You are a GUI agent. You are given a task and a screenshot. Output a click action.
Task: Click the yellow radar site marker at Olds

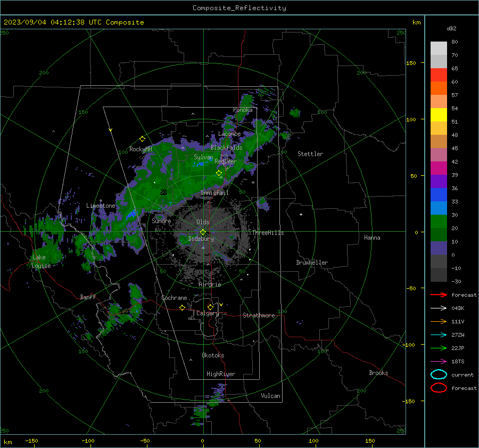coord(203,232)
